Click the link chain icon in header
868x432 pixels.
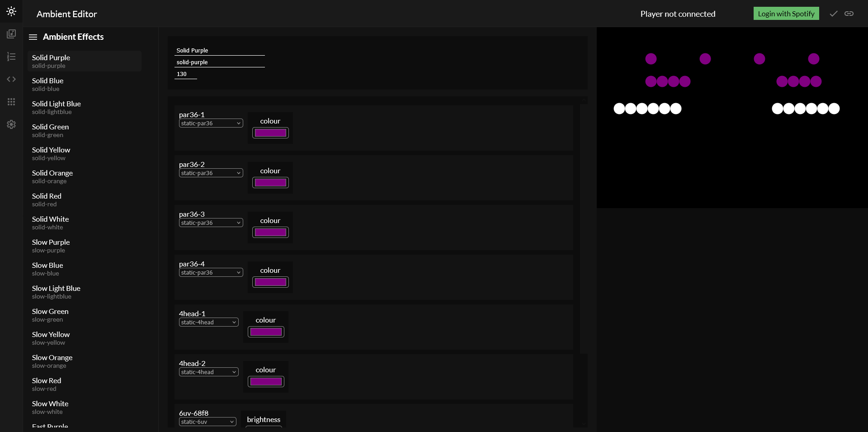pyautogui.click(x=849, y=14)
